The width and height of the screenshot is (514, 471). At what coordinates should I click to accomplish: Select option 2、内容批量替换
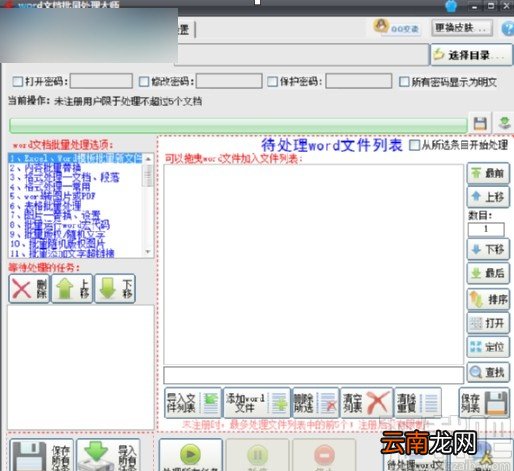click(x=45, y=167)
